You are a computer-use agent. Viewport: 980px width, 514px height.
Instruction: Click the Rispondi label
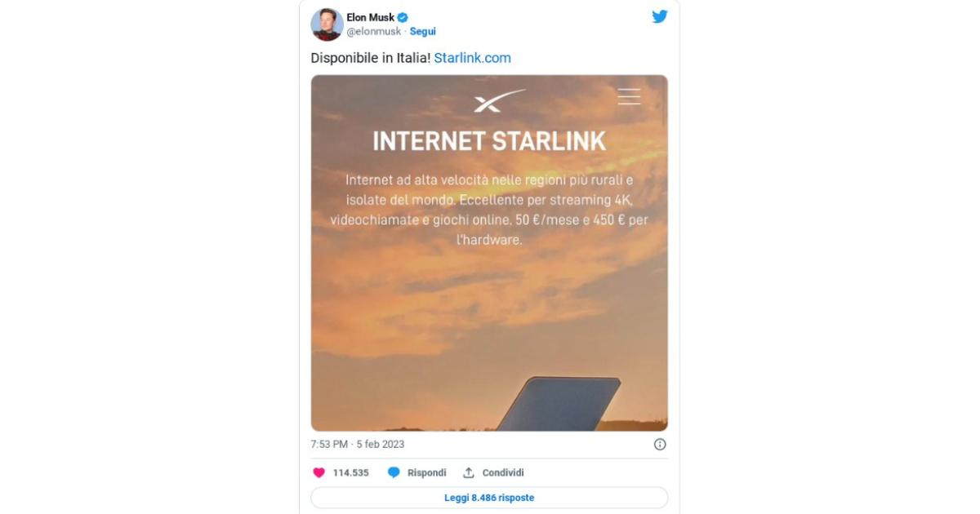point(426,472)
